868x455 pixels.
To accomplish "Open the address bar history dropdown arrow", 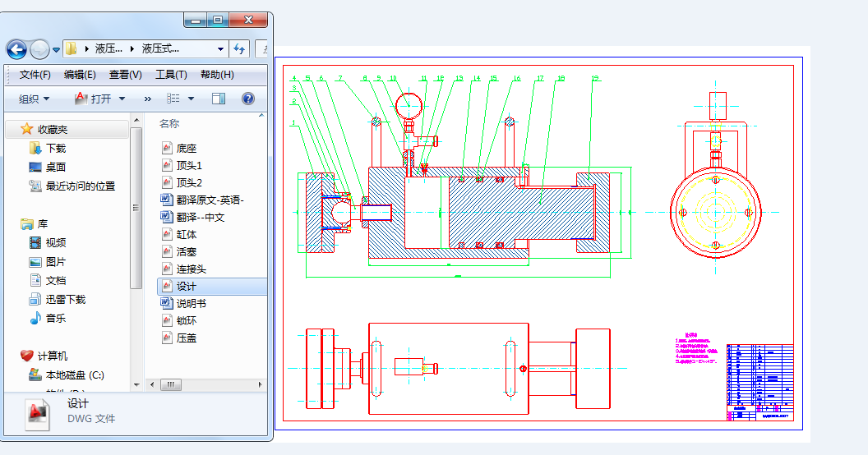I will (220, 48).
